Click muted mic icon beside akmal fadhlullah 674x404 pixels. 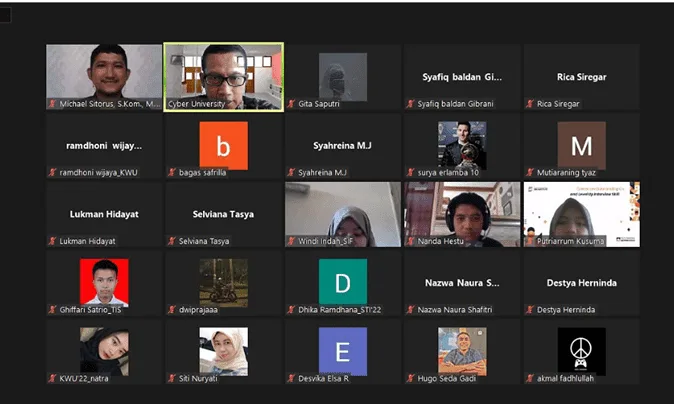(x=530, y=378)
